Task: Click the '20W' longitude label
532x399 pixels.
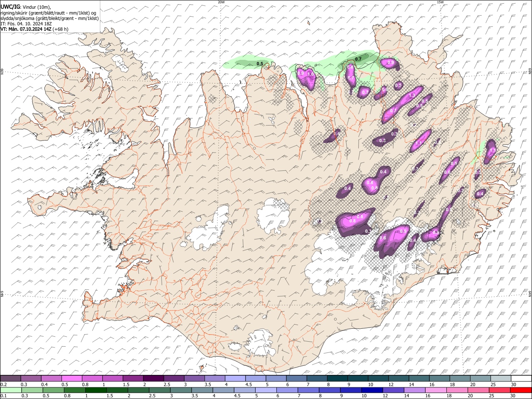Action: (x=222, y=2)
